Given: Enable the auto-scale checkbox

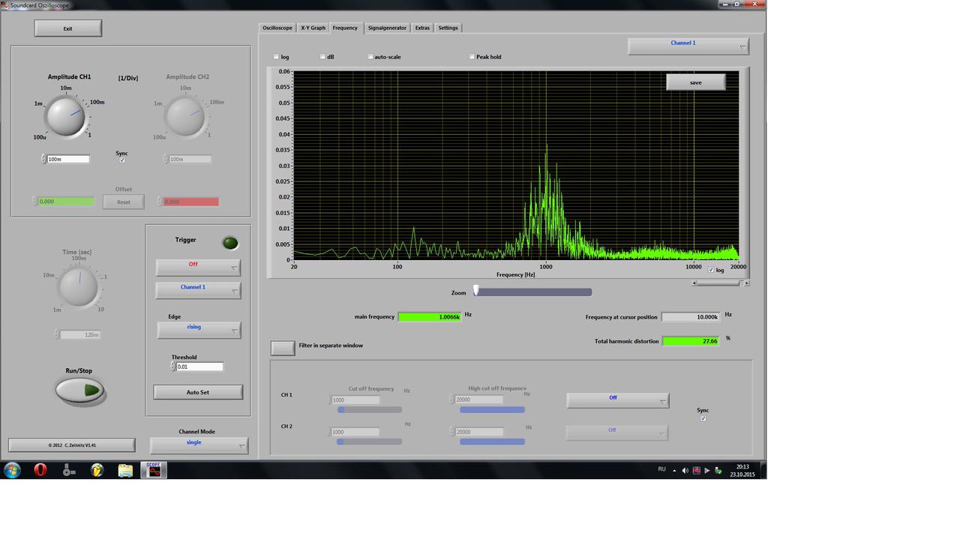Looking at the screenshot, I should click(x=370, y=57).
